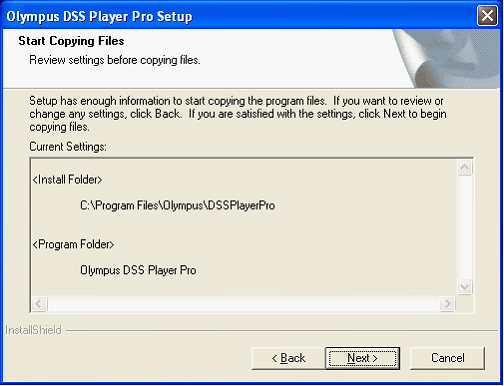This screenshot has width=504, height=386.
Task: Click the Next button to begin copying
Action: pos(362,358)
